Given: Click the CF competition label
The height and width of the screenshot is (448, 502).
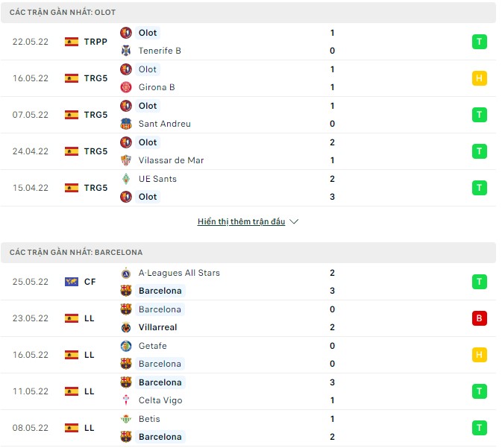Looking at the screenshot, I should point(90,282).
